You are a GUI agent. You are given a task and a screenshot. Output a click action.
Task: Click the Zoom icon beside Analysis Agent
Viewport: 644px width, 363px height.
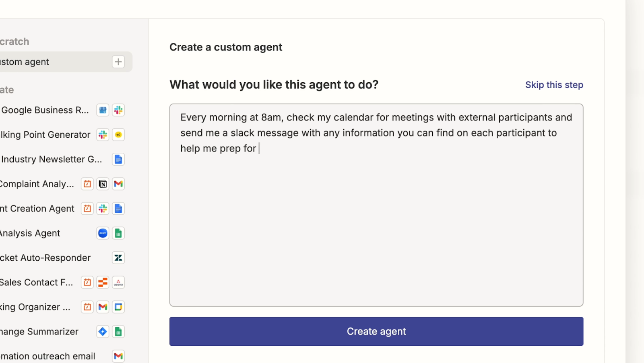coord(103,233)
